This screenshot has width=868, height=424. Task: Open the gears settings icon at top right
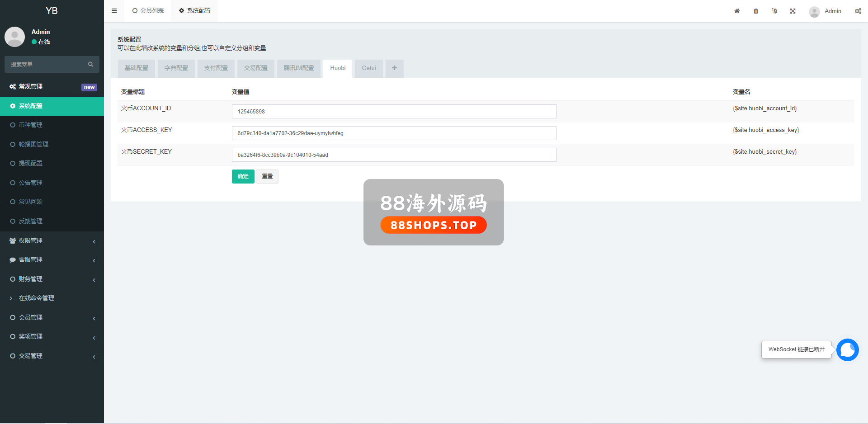point(858,11)
